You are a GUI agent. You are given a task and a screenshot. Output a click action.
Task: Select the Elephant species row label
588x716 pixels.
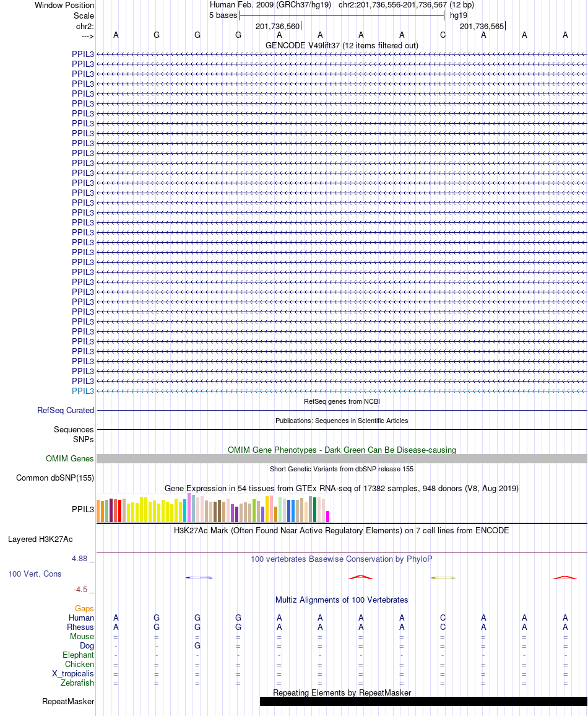click(79, 655)
